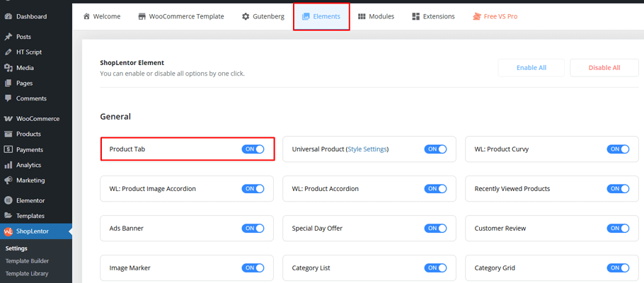The width and height of the screenshot is (644, 283).
Task: Turn off Customer Review toggle
Action: [x=618, y=228]
